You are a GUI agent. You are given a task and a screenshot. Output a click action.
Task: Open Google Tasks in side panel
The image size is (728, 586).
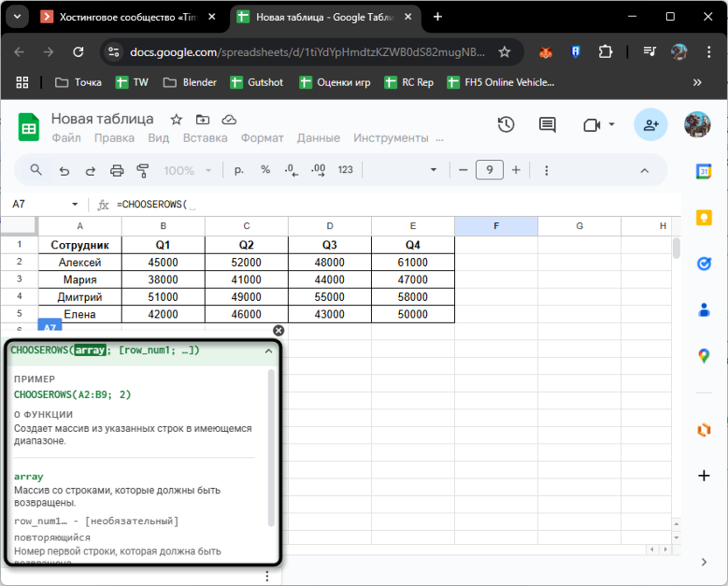(703, 263)
